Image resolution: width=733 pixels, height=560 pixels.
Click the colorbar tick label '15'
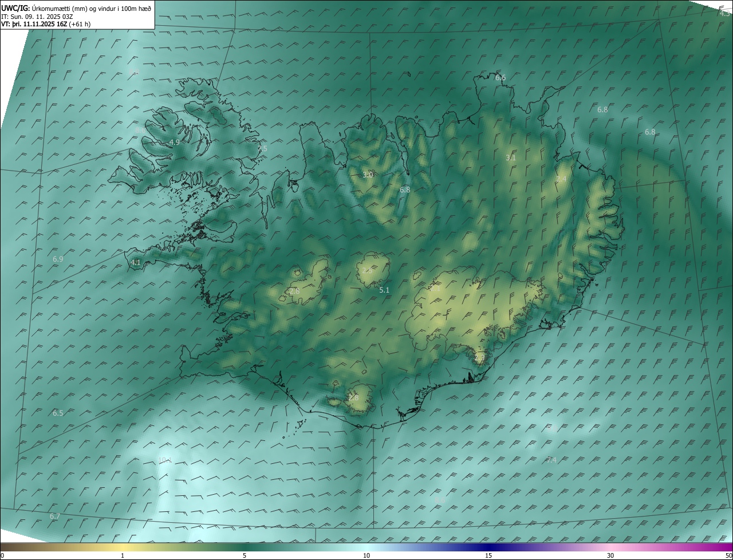point(488,555)
